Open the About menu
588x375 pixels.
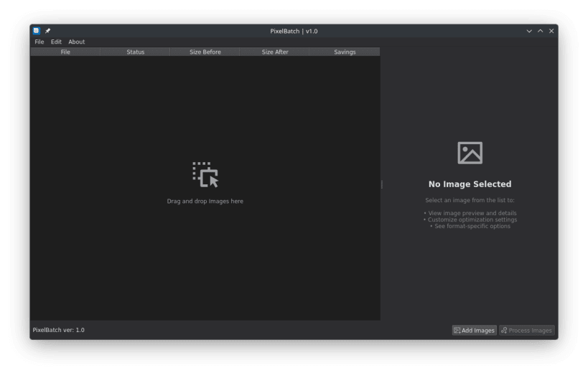[77, 42]
